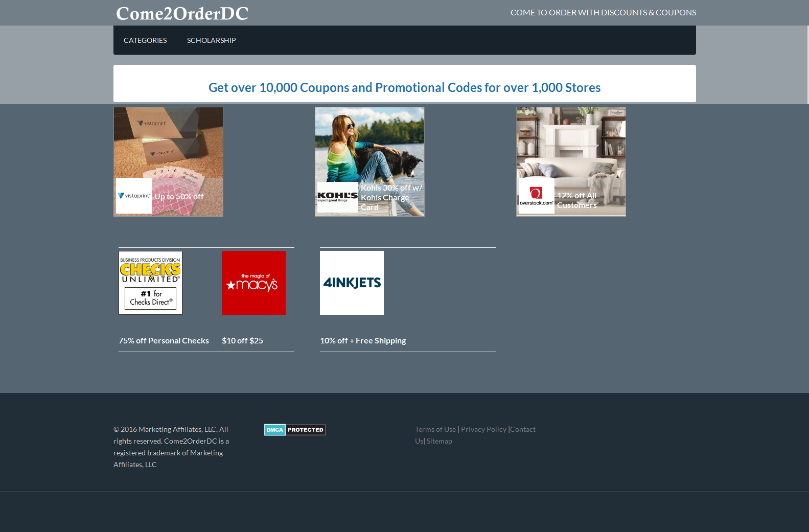Click the 4inkjets logo
Image resolution: width=809 pixels, height=532 pixels.
point(352,283)
